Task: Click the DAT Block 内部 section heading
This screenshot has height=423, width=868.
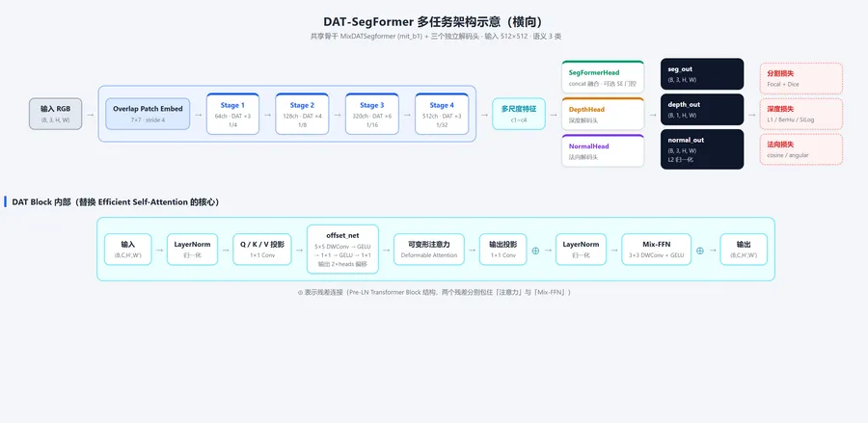Action: (115, 202)
